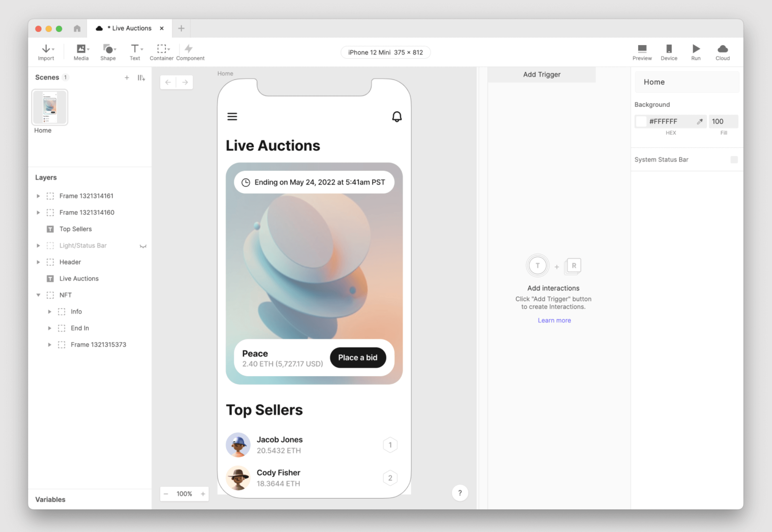772x532 pixels.
Task: Open the Import tool
Action: tap(46, 52)
